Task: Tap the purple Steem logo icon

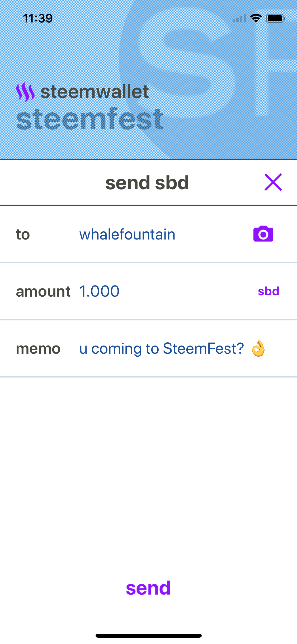Action: click(25, 92)
